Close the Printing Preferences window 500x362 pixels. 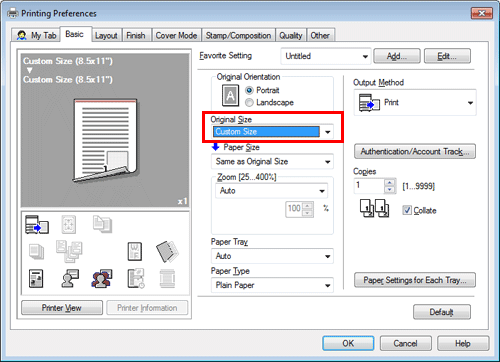click(x=482, y=13)
